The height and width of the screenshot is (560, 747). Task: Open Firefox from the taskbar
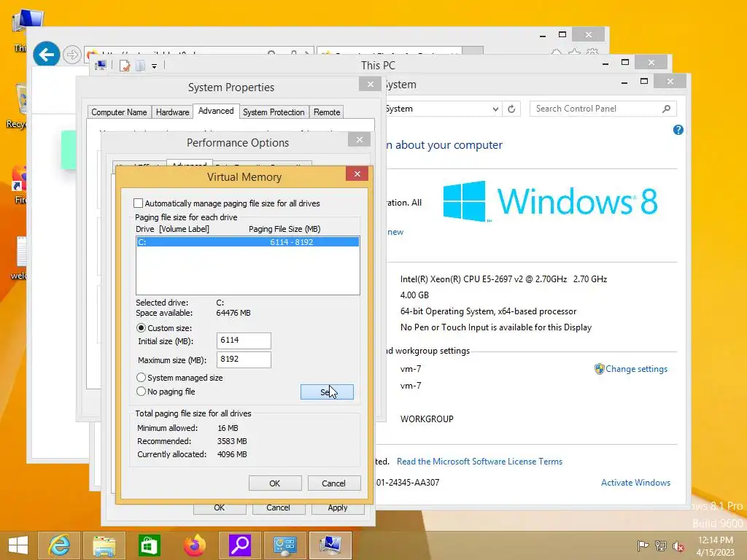tap(194, 545)
